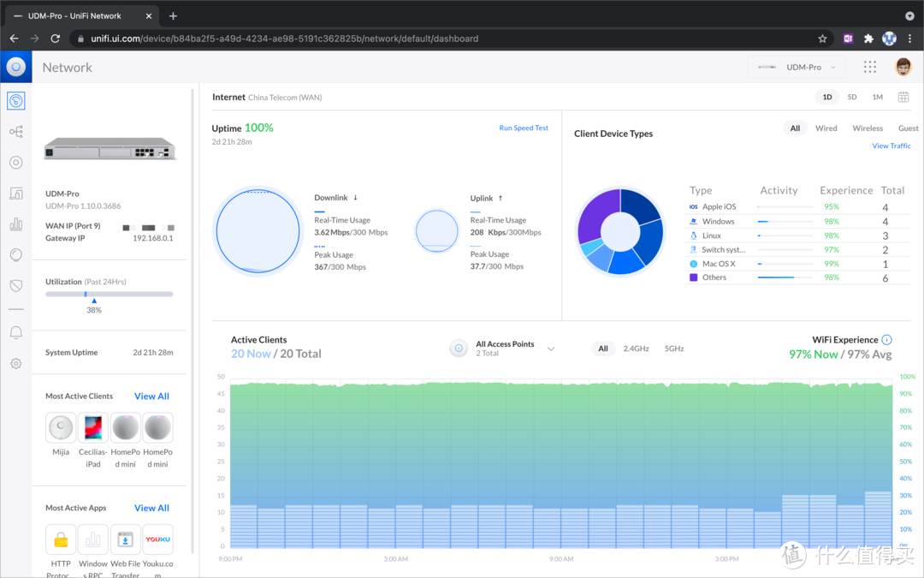Click the Others purple color swatch
This screenshot has width=924, height=578.
point(694,277)
